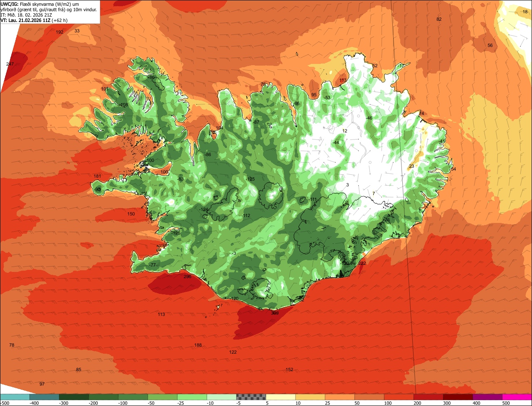
Task: Select the offshore value 33 near the header
Action: [x=77, y=31]
